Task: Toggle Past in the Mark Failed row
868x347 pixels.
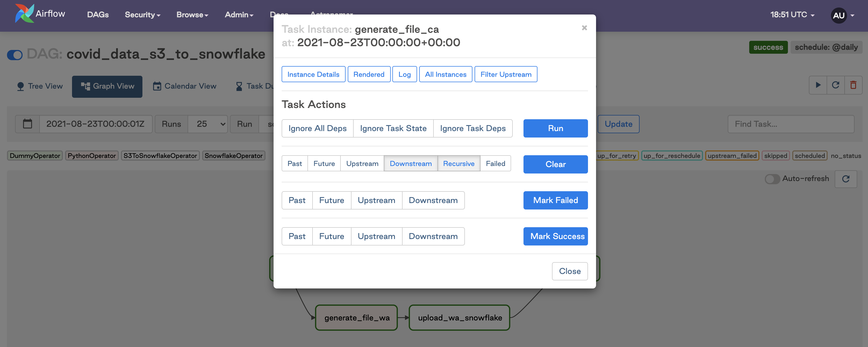Action: point(297,200)
